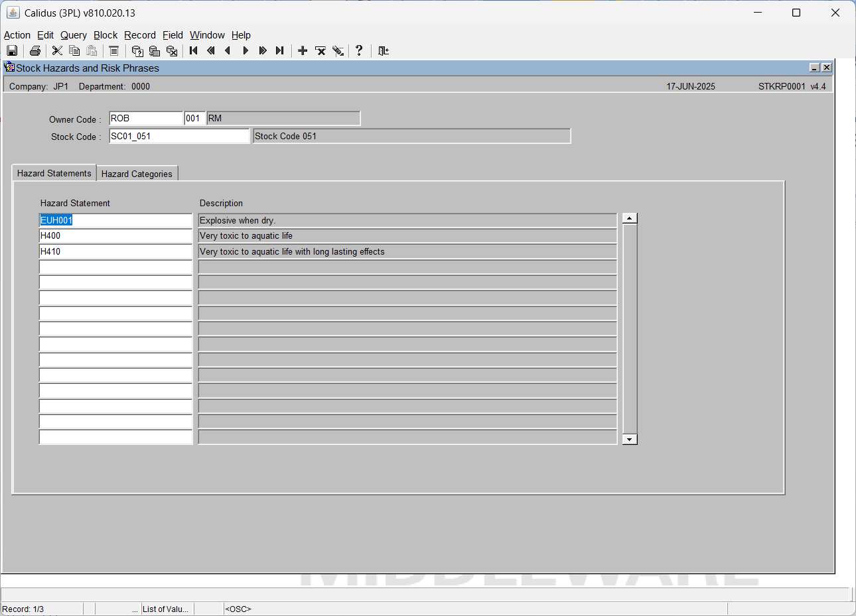Open the Record menu
This screenshot has height=616, width=856.
click(140, 35)
